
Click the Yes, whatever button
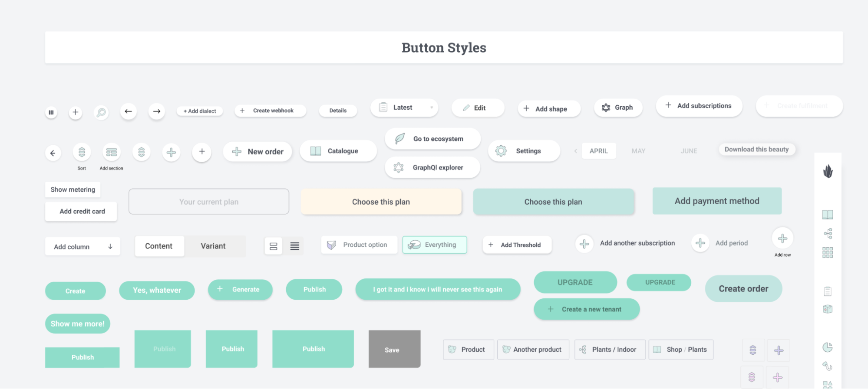coord(157,290)
